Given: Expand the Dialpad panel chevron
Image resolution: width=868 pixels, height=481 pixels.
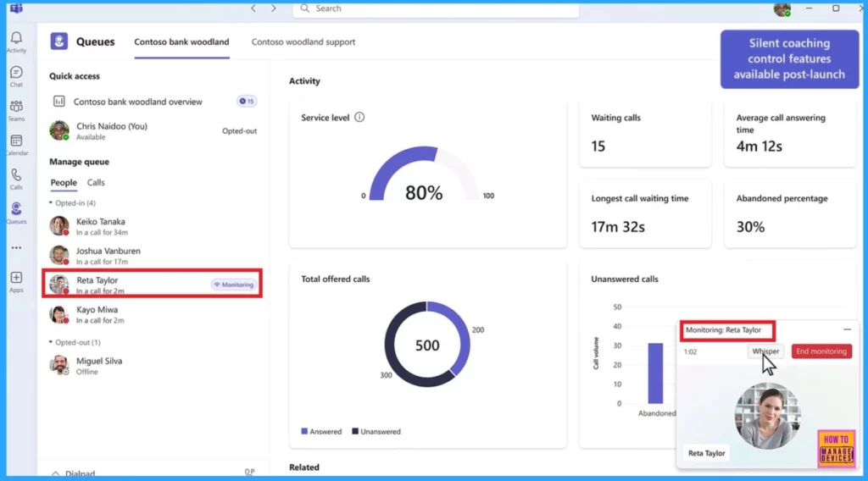Looking at the screenshot, I should pos(55,474).
